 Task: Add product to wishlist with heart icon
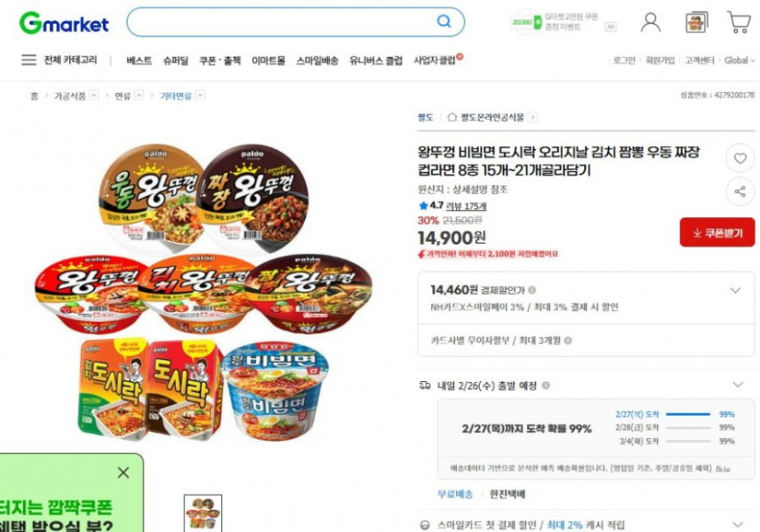point(740,158)
